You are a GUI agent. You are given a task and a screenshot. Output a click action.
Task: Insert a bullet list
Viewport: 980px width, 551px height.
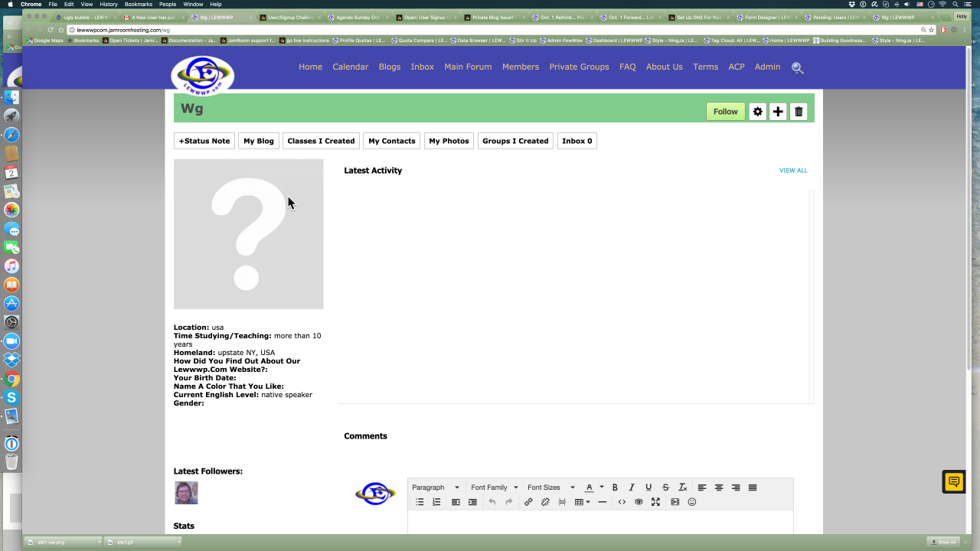(420, 502)
